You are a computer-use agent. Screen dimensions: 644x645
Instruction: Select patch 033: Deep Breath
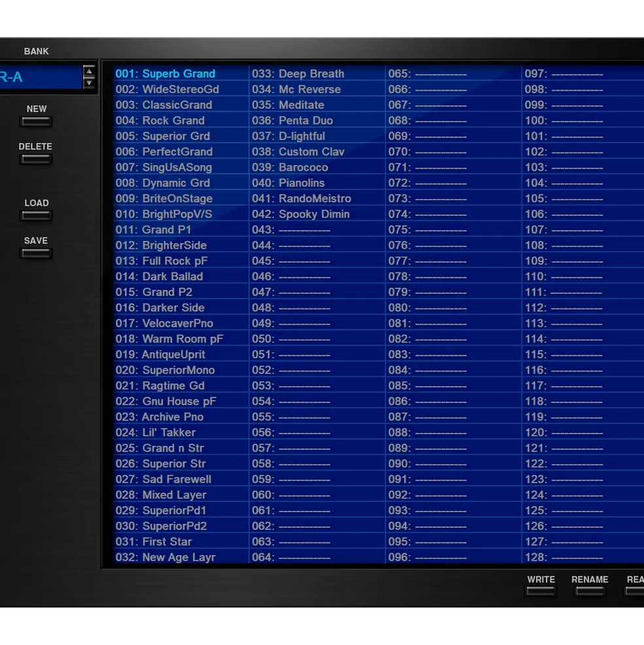317,73
